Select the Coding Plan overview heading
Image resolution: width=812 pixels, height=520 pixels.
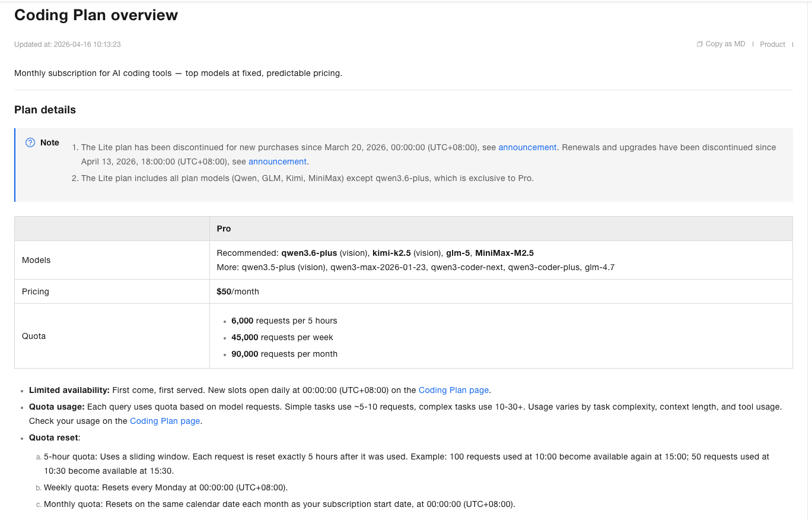pyautogui.click(x=96, y=15)
